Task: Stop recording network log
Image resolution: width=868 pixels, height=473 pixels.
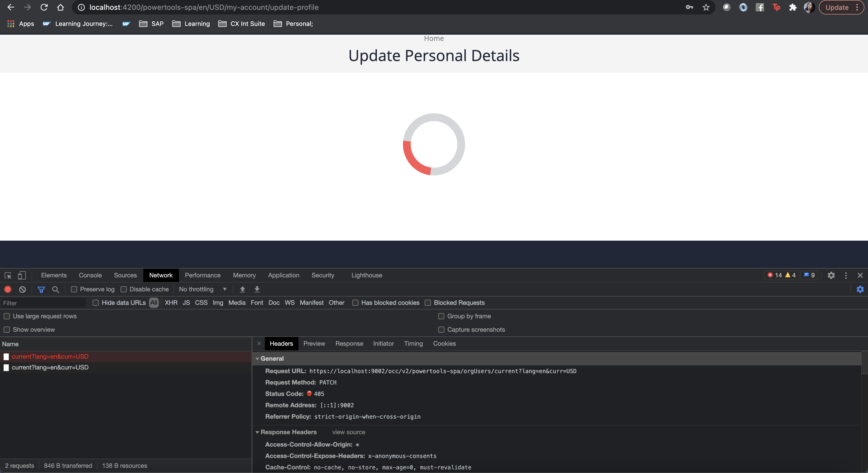Action: [x=8, y=289]
